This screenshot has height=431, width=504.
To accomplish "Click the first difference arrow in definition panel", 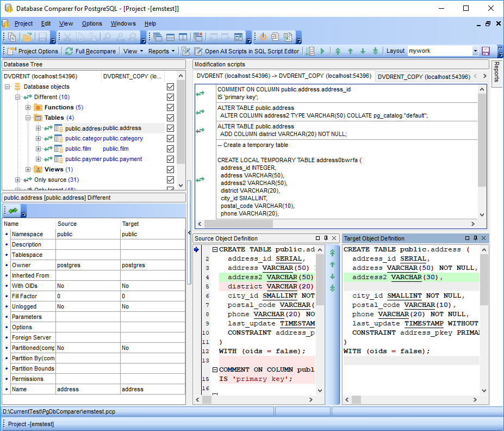I will pos(332,253).
